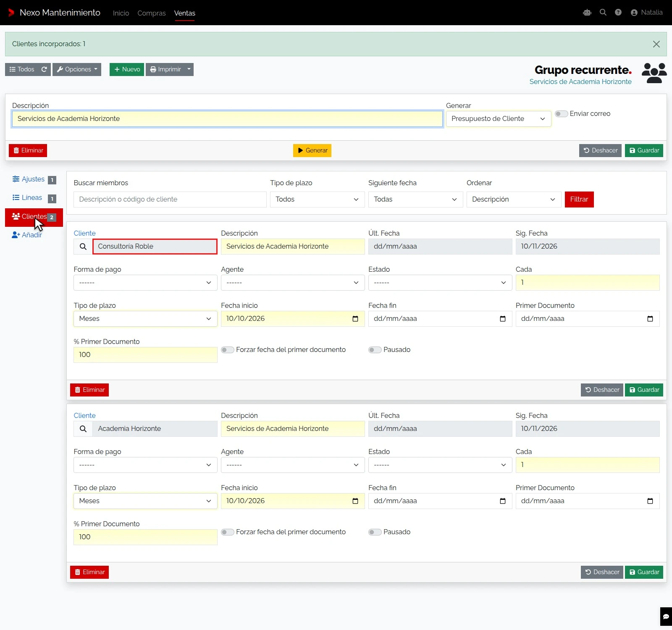
Task: Click the refresh icon next to Todos
Action: (x=44, y=69)
